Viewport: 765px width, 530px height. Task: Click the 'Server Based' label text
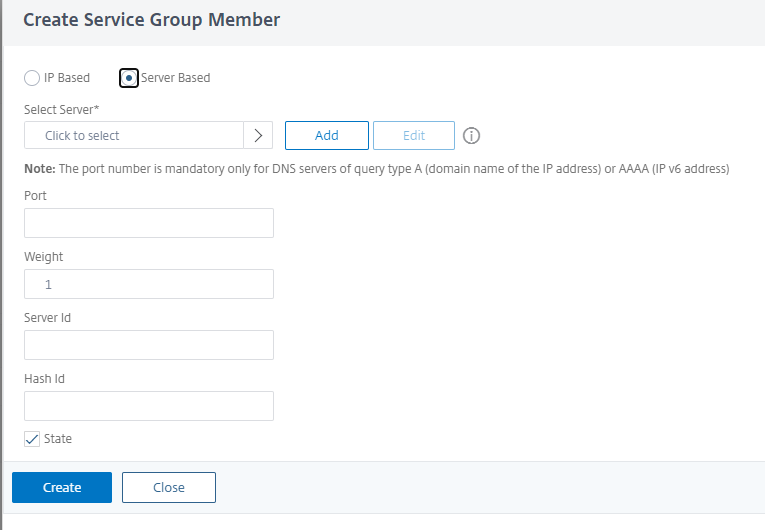coord(176,78)
